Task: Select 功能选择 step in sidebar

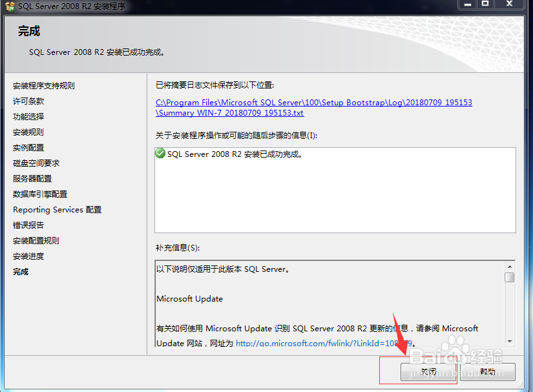Action: 28,116
